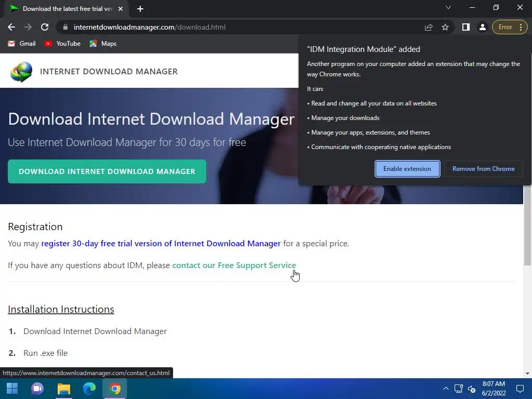Open the register 30-day free trial version link

161,243
